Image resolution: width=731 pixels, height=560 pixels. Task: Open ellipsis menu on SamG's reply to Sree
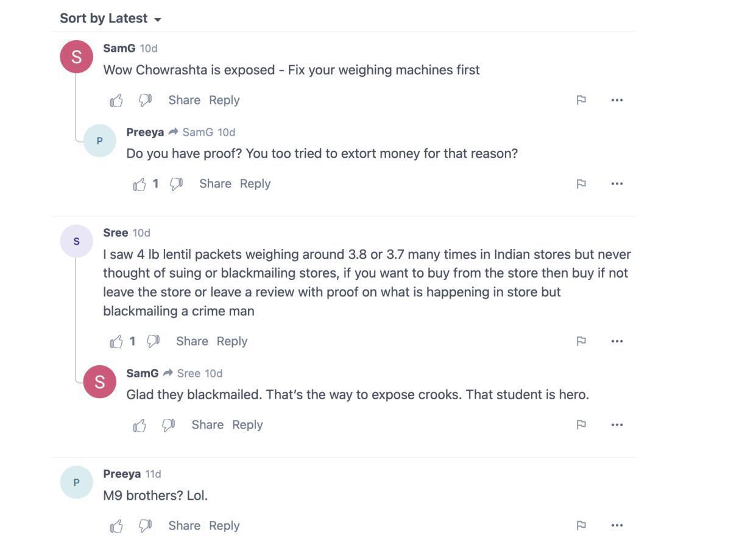(616, 425)
